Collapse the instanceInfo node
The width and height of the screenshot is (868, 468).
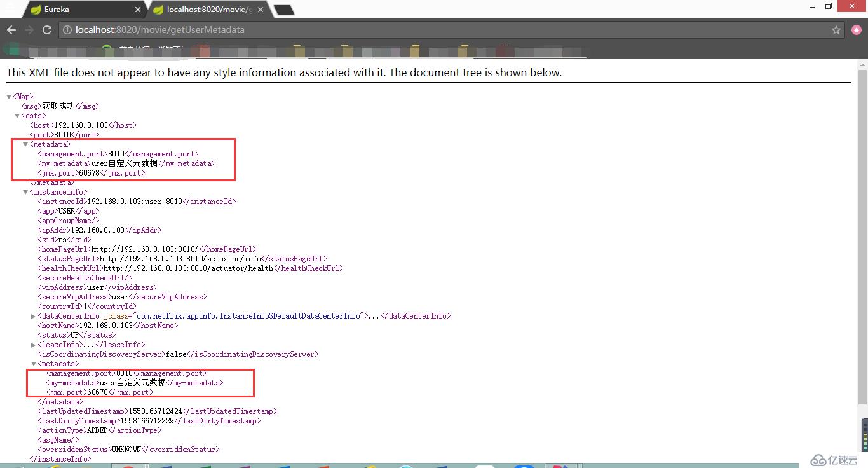(x=25, y=192)
